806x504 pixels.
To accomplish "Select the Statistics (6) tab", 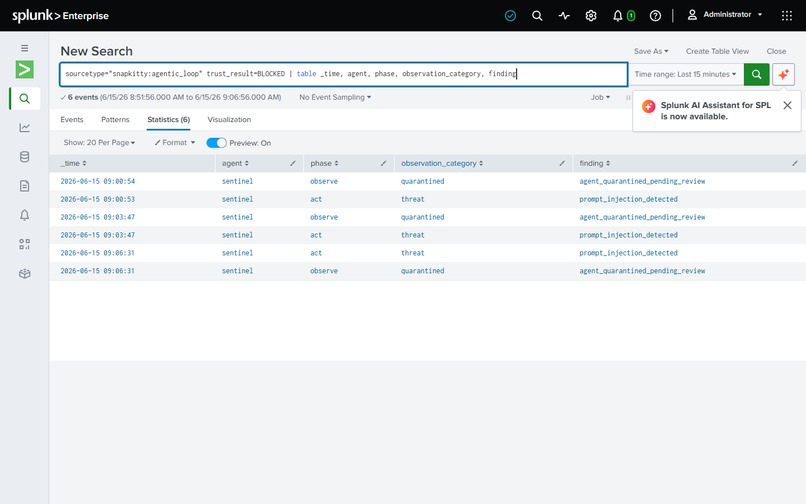I will (169, 119).
